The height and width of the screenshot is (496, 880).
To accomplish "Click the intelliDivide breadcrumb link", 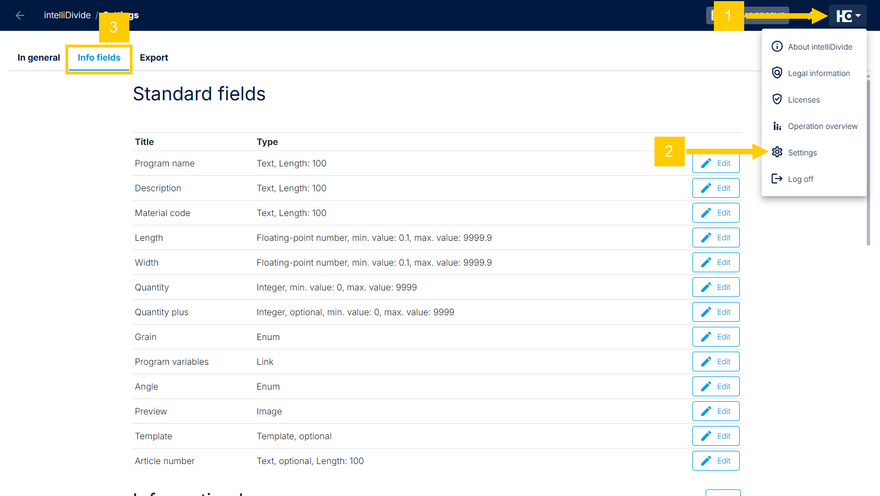I will [x=67, y=15].
